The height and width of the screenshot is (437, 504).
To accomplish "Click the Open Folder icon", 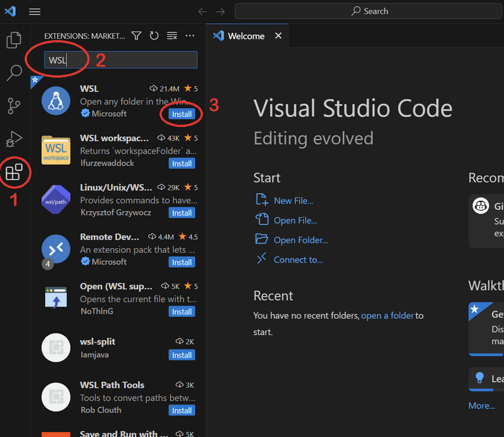I will click(x=262, y=239).
